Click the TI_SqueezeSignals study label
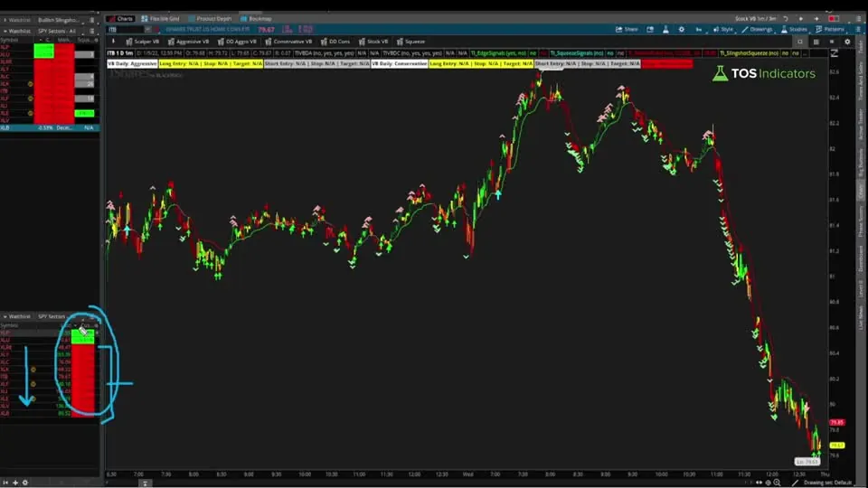 click(x=577, y=53)
